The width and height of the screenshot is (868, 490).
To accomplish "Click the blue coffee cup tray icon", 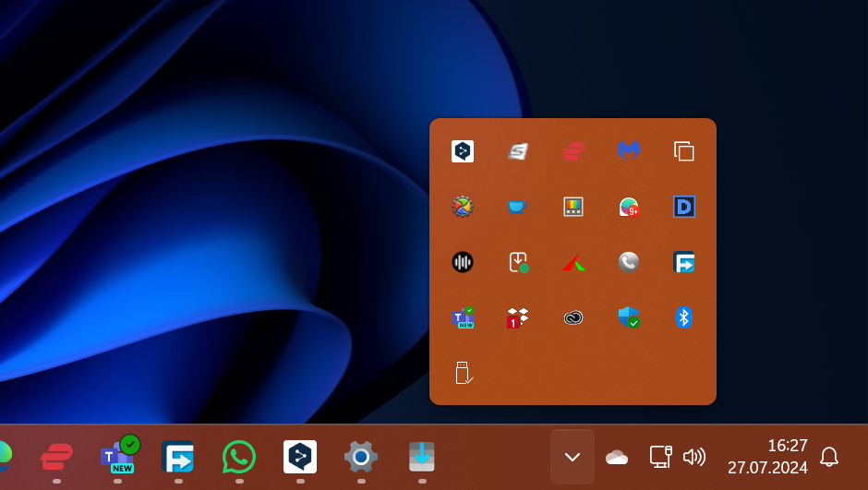I will 518,207.
